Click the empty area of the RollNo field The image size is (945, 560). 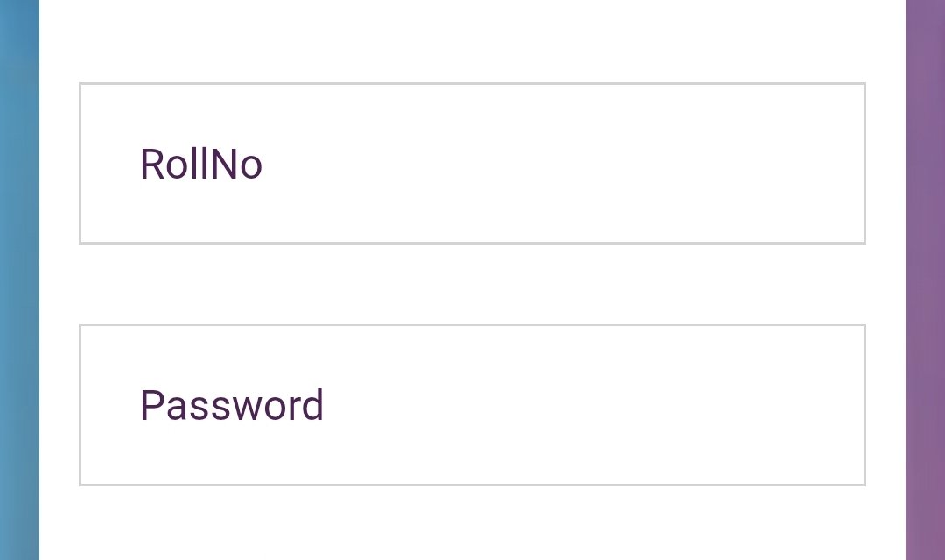tap(612, 164)
